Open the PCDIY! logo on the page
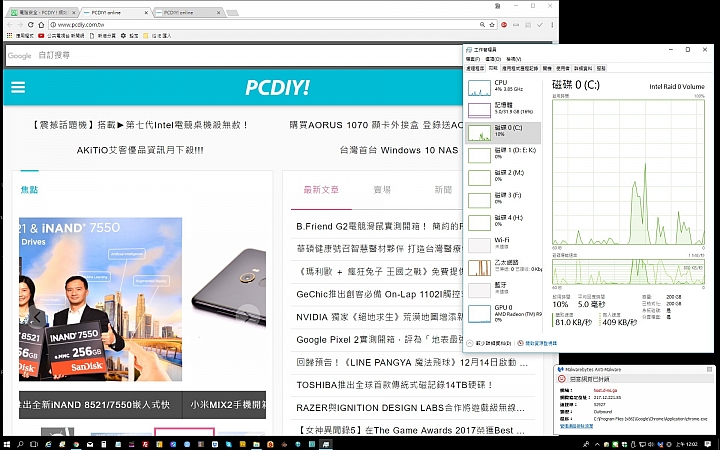The height and width of the screenshot is (450, 720). coord(277,87)
